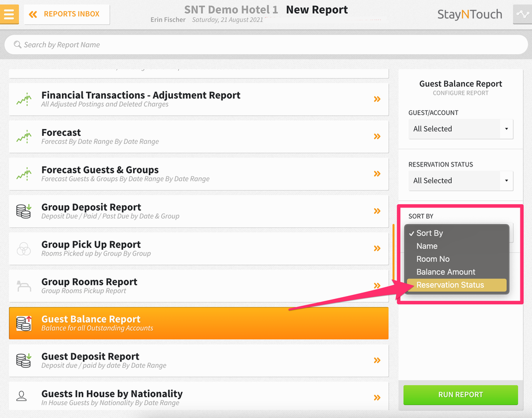Screen dimensions: 532x418
Task: Open the Forecast report
Action: click(x=198, y=136)
